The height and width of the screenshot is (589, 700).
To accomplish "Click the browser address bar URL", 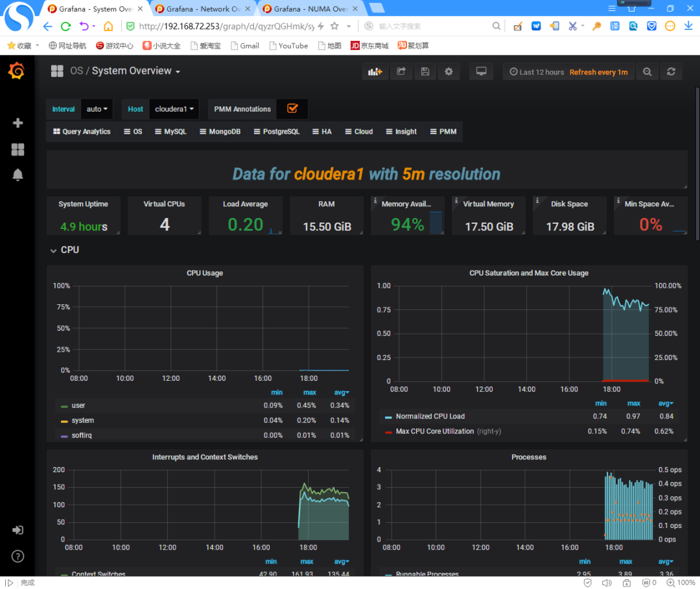I will (226, 27).
